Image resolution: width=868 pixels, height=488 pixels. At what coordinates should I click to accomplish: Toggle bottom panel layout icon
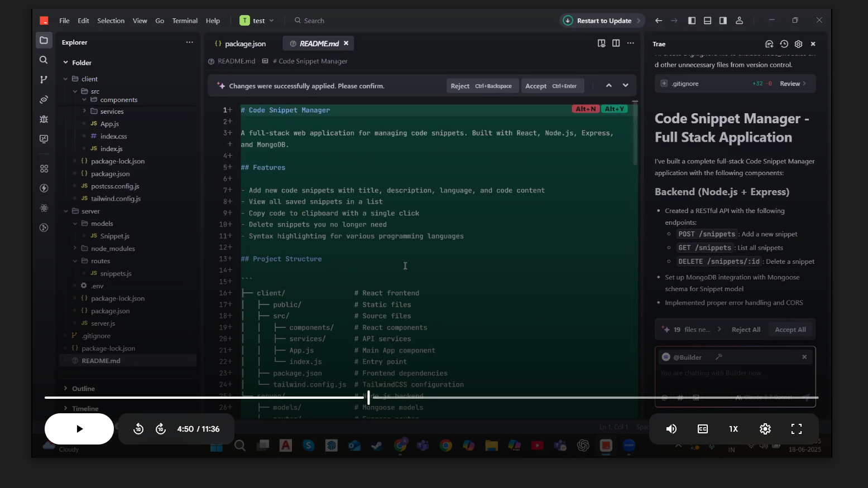point(707,21)
